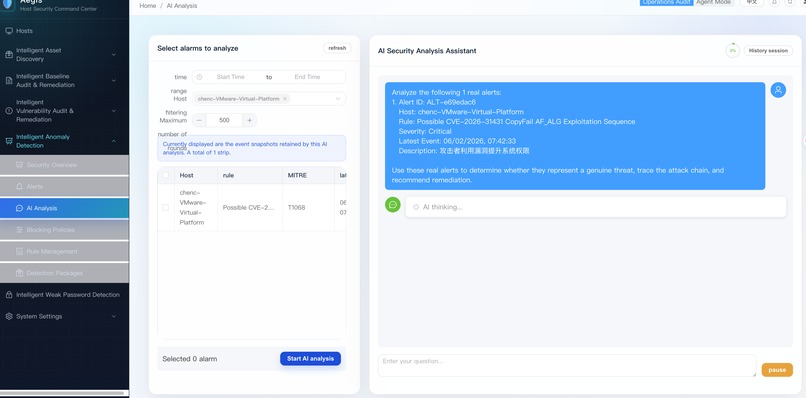This screenshot has height=398, width=806.
Task: Select AI Analysis submenu item
Action: tap(64, 208)
